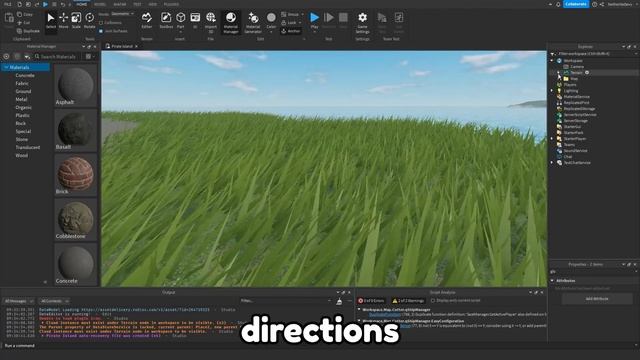Viewport: 640px width, 360px height.
Task: Open the Toolbox
Action: pyautogui.click(x=166, y=20)
